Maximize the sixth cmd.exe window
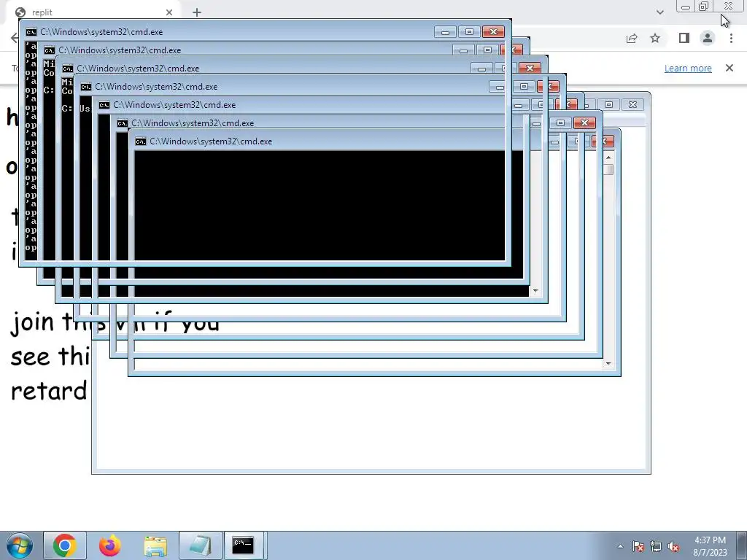Viewport: 747px width, 560px height. [561, 122]
